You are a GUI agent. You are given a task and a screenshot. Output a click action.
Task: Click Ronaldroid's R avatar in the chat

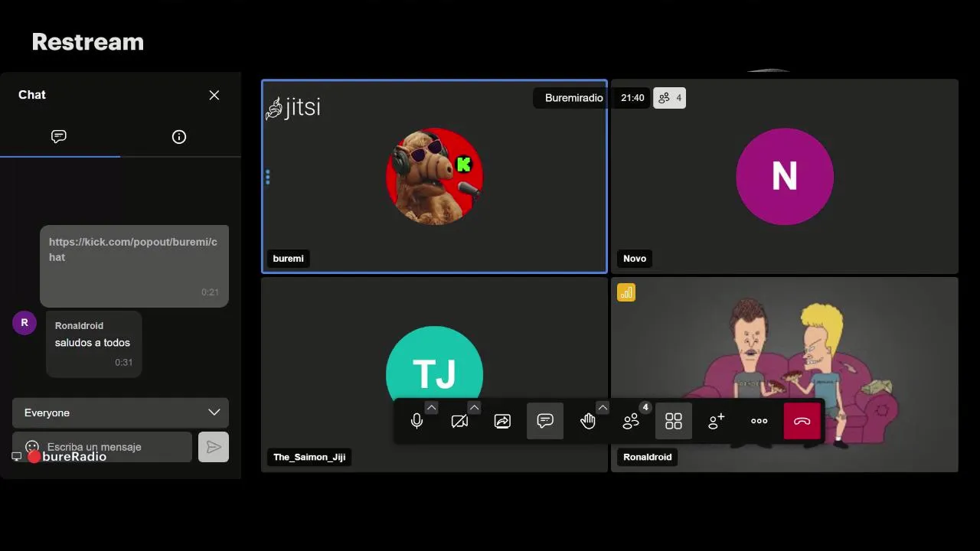point(24,323)
